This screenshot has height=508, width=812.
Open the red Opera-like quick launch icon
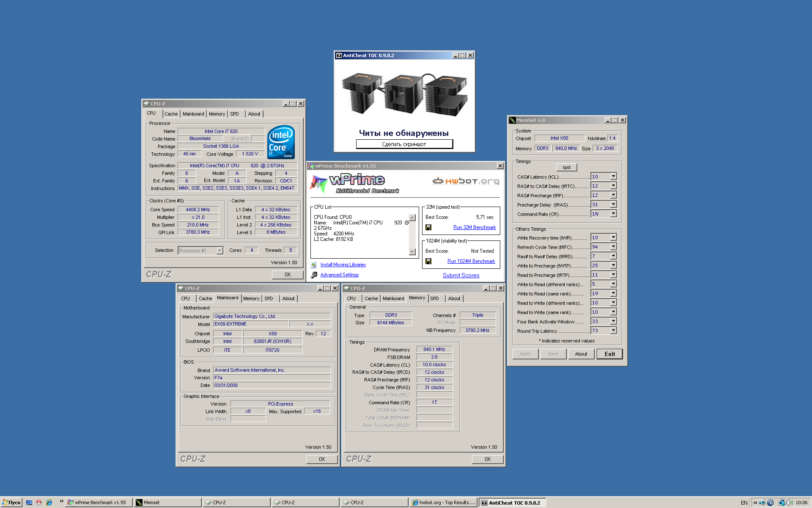click(x=39, y=502)
